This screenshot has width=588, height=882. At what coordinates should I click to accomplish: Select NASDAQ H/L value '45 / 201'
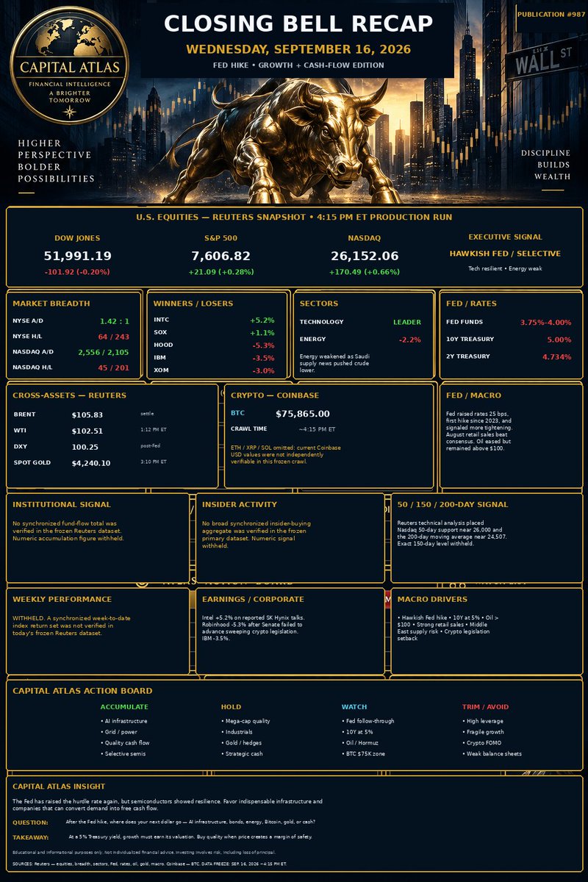click(113, 370)
